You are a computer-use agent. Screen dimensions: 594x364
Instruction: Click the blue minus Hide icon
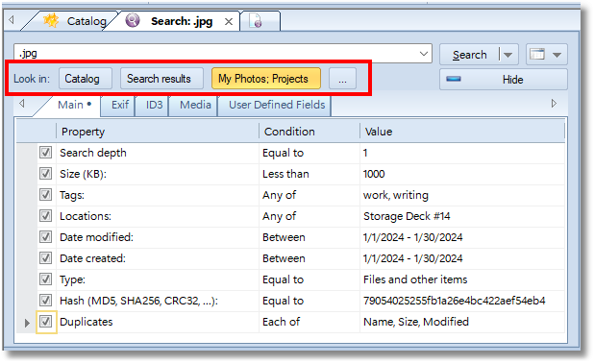pos(454,79)
